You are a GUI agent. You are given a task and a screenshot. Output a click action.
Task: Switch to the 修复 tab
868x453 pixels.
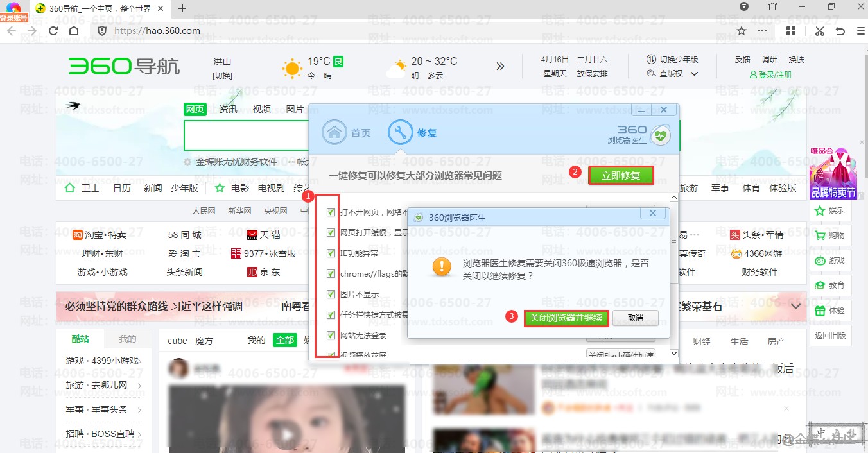tap(413, 133)
